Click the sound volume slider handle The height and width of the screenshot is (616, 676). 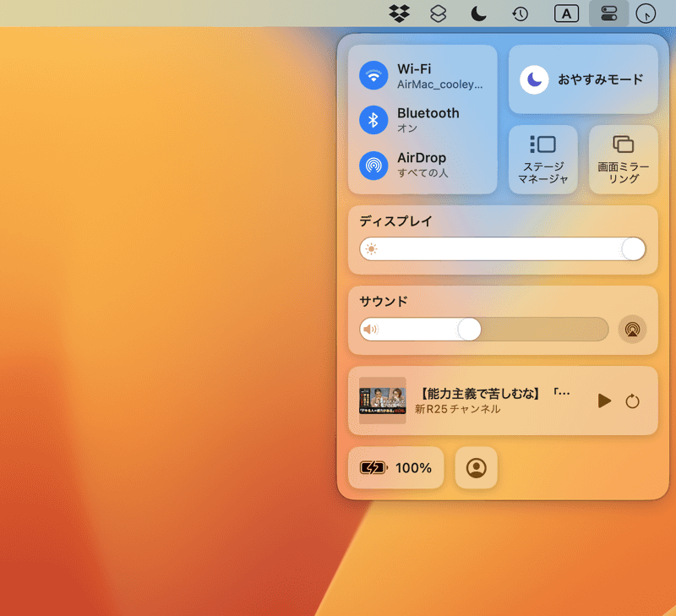[468, 330]
